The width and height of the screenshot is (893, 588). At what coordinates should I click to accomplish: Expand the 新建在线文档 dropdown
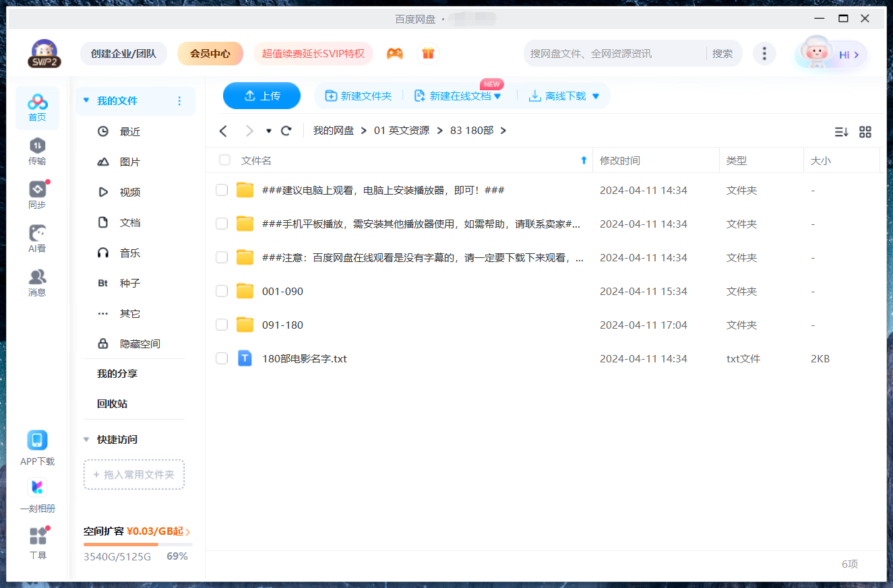point(499,96)
